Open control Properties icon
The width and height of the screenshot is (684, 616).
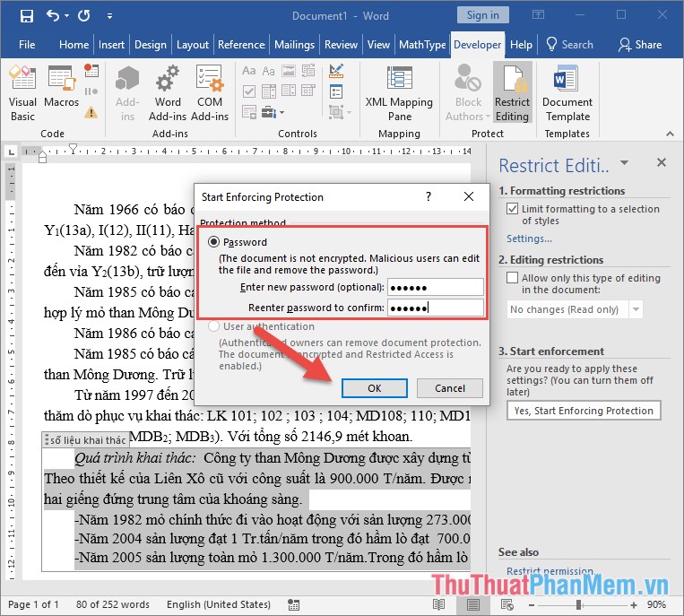point(336,91)
